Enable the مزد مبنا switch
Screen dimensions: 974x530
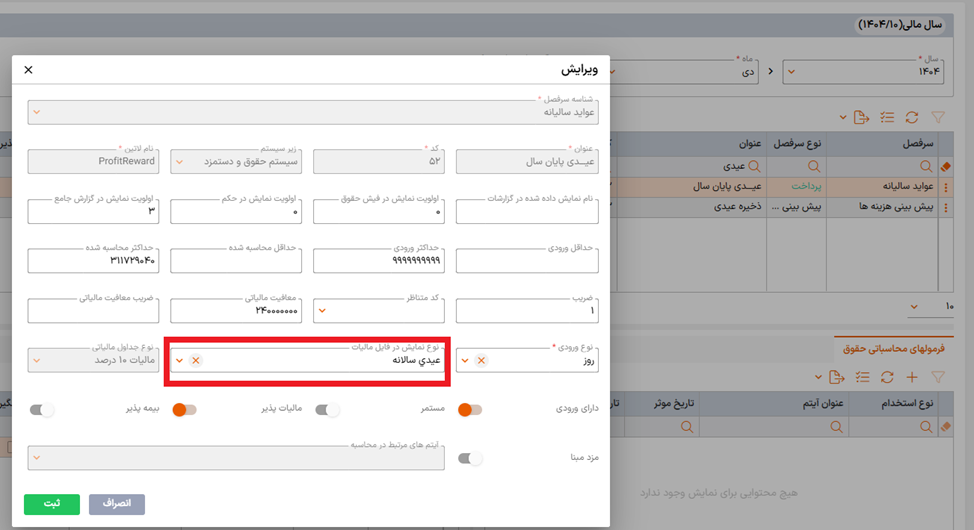(470, 459)
